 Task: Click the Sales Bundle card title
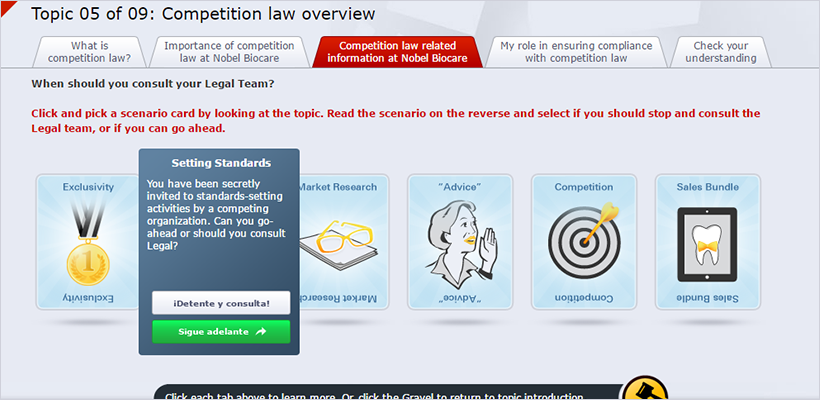click(707, 187)
